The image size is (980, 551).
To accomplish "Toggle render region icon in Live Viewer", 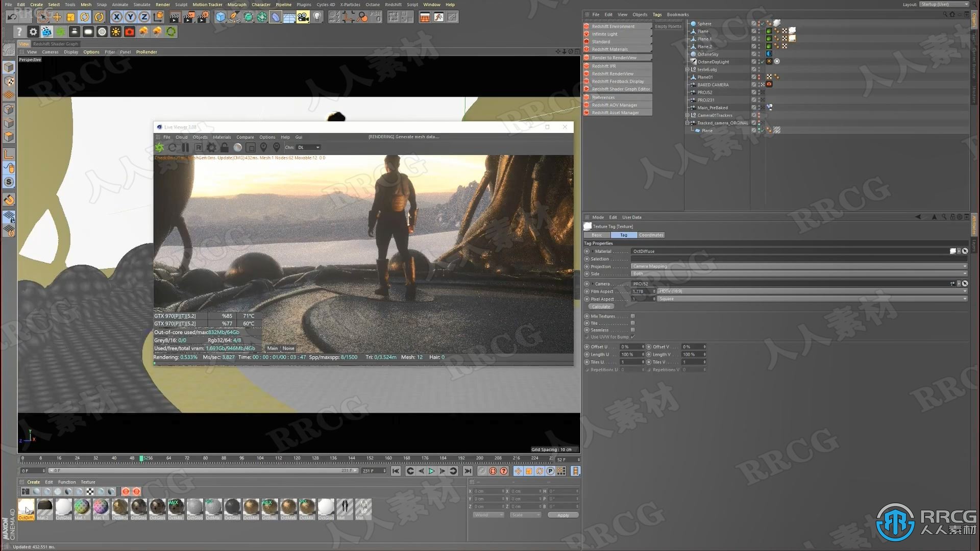I will point(251,147).
